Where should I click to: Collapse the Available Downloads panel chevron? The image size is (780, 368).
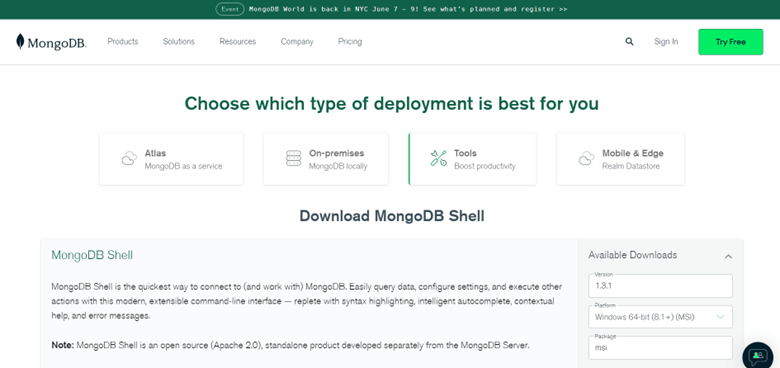(x=728, y=257)
